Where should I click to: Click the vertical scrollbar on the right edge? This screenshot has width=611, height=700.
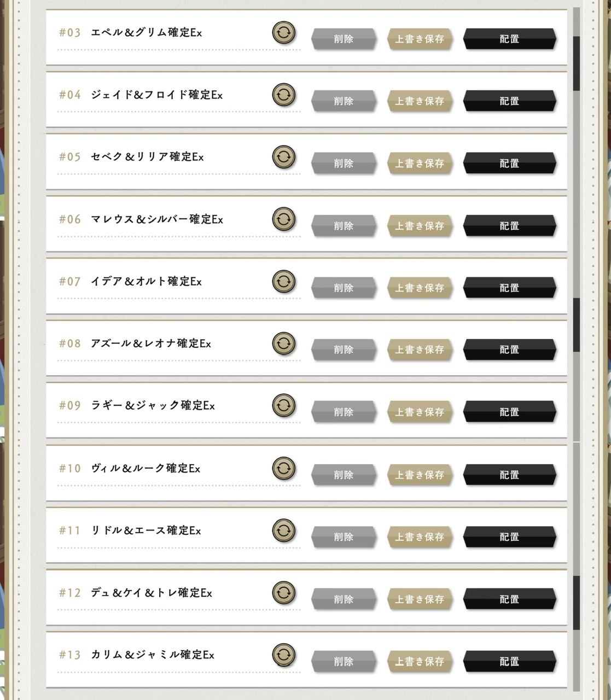(x=576, y=350)
